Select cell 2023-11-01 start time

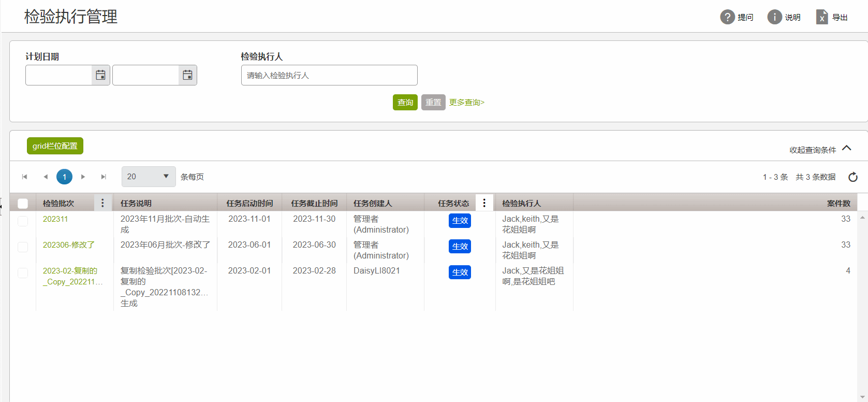[x=249, y=219]
